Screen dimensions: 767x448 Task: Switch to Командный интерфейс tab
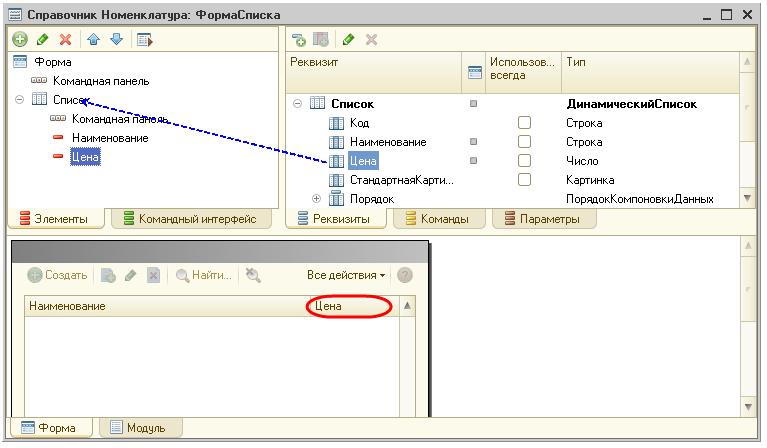pos(191,219)
